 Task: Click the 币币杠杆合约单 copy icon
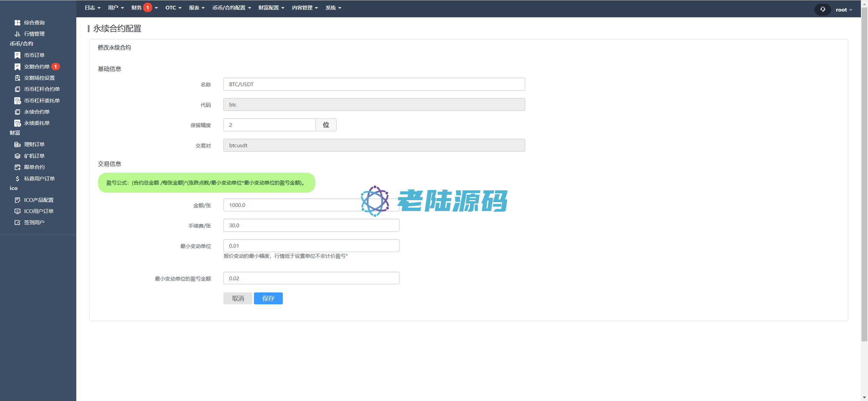[x=17, y=89]
